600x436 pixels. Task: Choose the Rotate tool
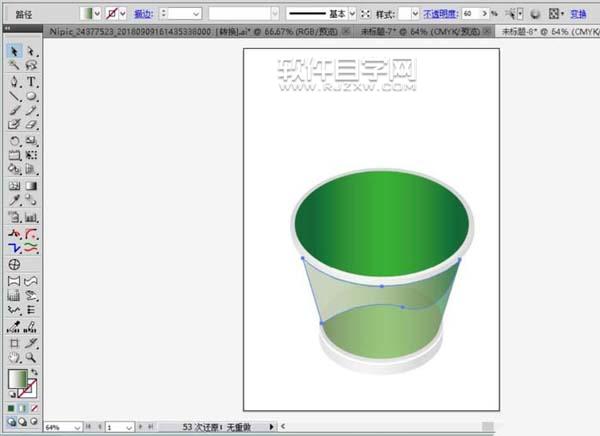point(14,141)
